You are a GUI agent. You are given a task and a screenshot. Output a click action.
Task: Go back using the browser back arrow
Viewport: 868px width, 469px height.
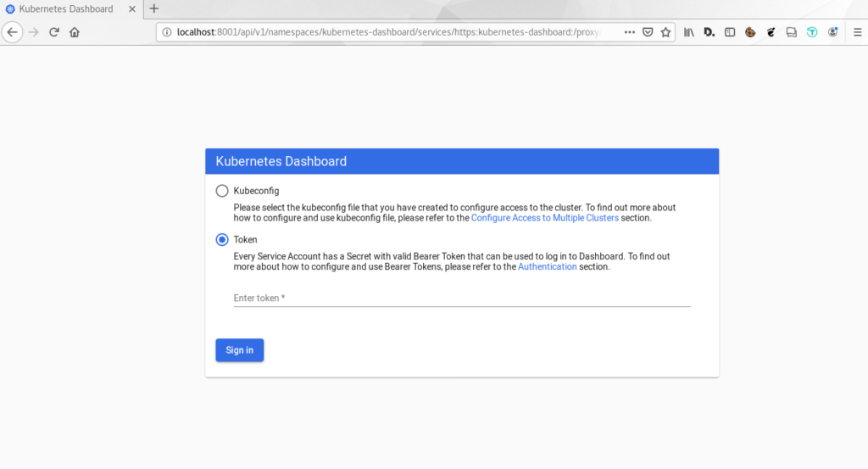[x=12, y=32]
